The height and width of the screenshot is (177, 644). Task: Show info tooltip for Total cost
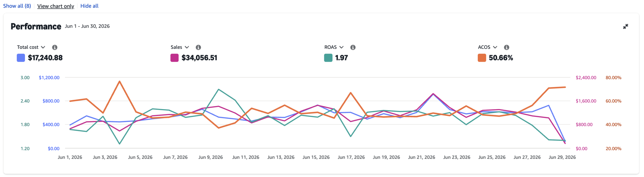pos(55,47)
